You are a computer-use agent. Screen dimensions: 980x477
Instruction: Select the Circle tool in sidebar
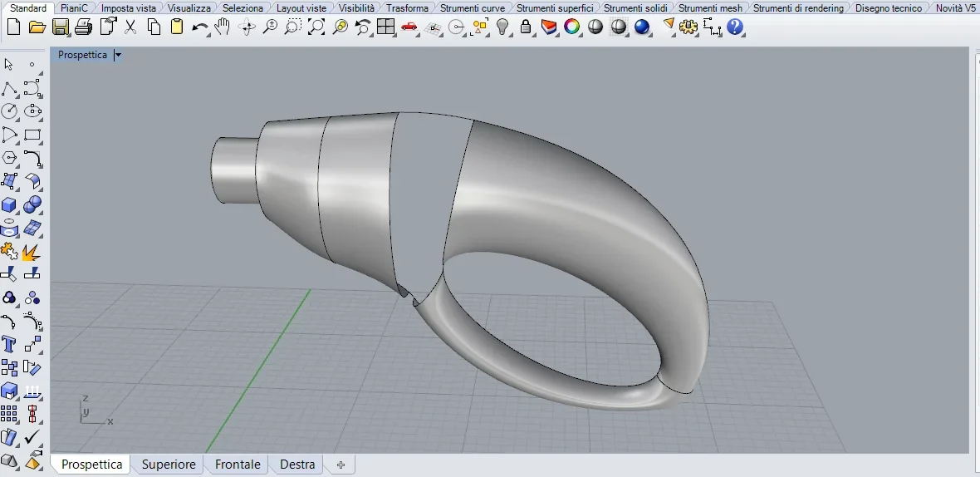coord(9,111)
